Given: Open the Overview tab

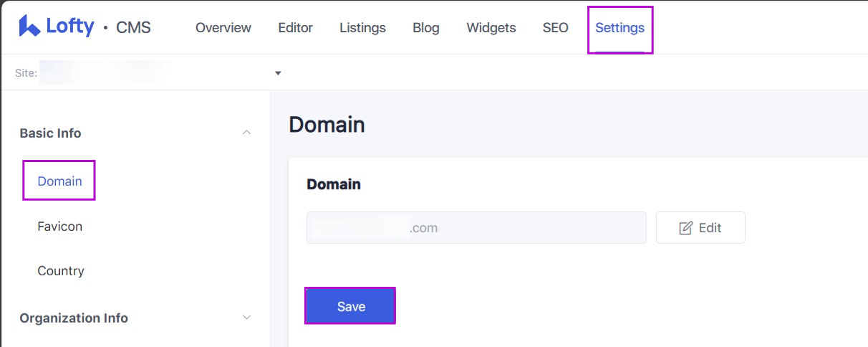Looking at the screenshot, I should [223, 28].
